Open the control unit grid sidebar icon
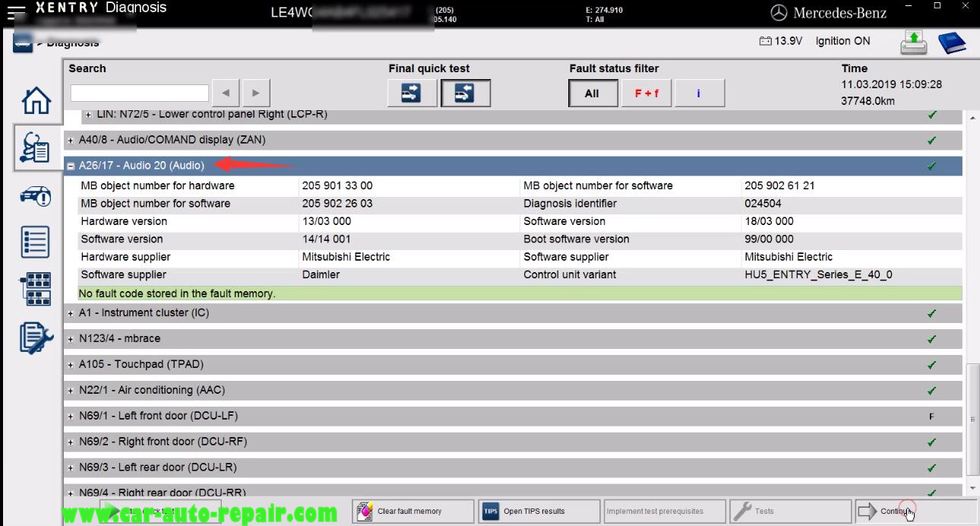This screenshot has height=526, width=980. 36,290
